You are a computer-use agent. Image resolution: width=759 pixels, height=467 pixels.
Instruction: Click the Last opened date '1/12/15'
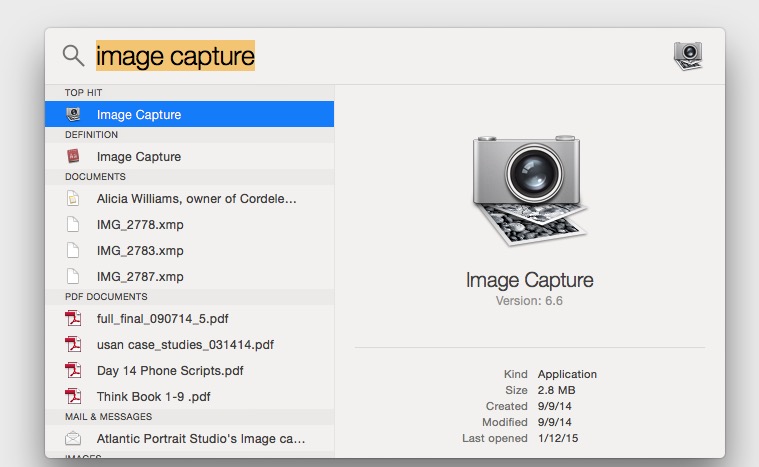tap(558, 438)
